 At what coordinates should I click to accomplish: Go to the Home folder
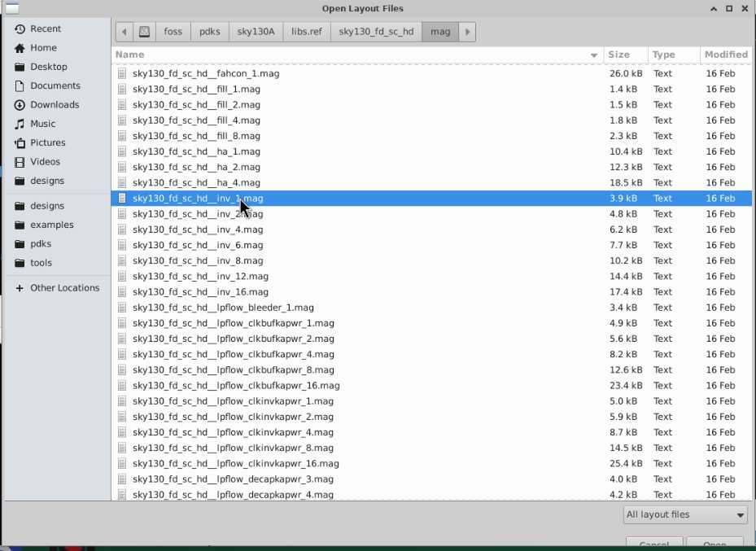click(x=43, y=48)
